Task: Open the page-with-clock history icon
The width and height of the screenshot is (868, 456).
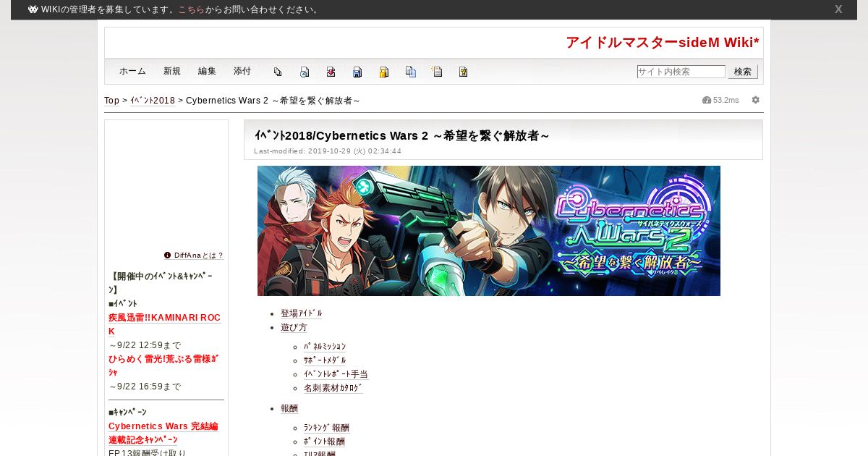Action: tap(305, 72)
